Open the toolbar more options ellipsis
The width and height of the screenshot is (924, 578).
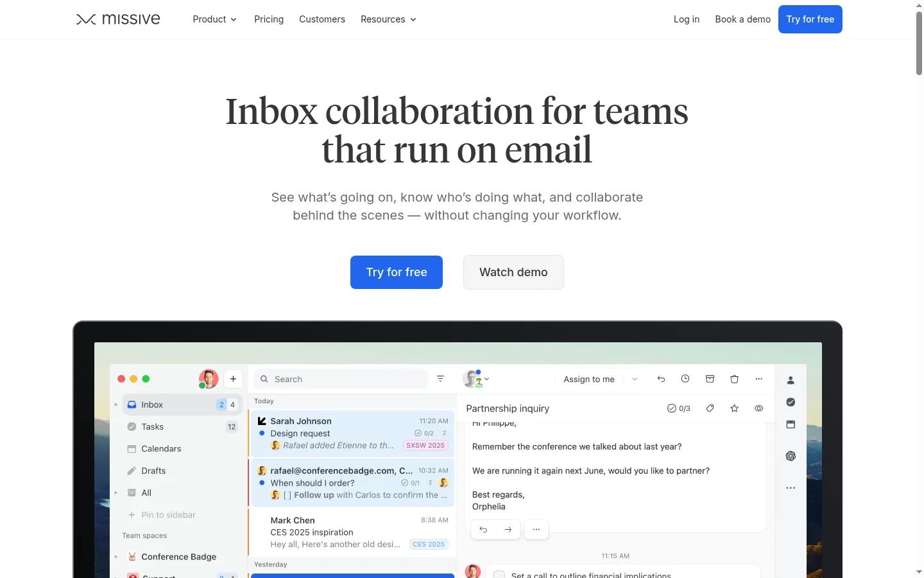pos(759,379)
